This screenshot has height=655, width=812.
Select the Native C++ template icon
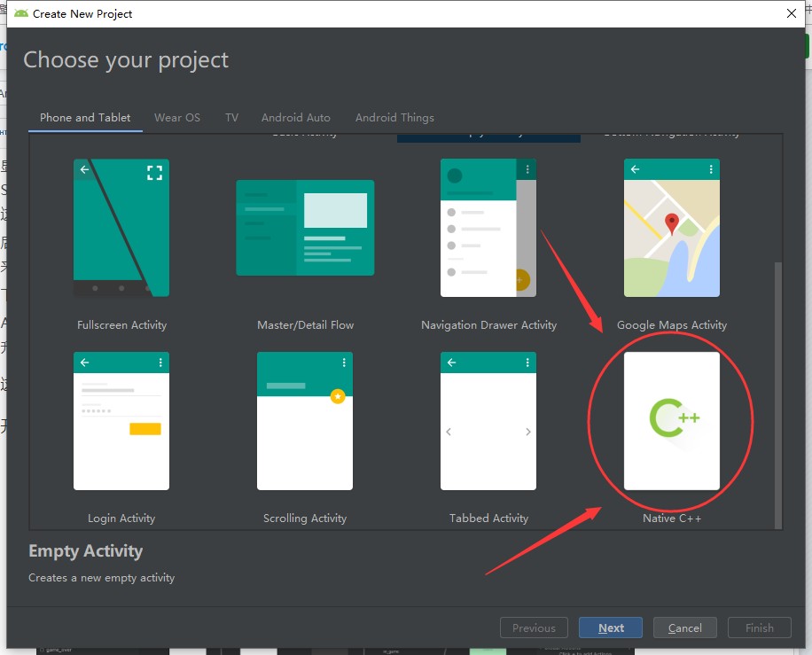(672, 421)
